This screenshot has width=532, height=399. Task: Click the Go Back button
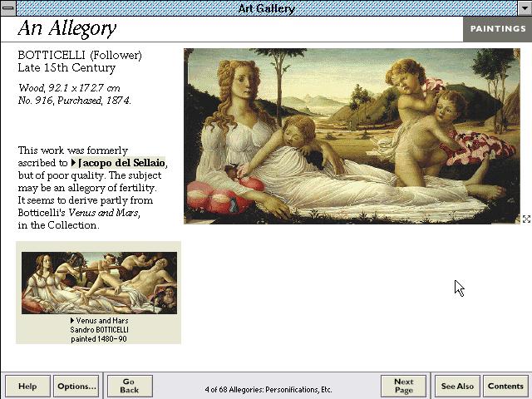[130, 386]
